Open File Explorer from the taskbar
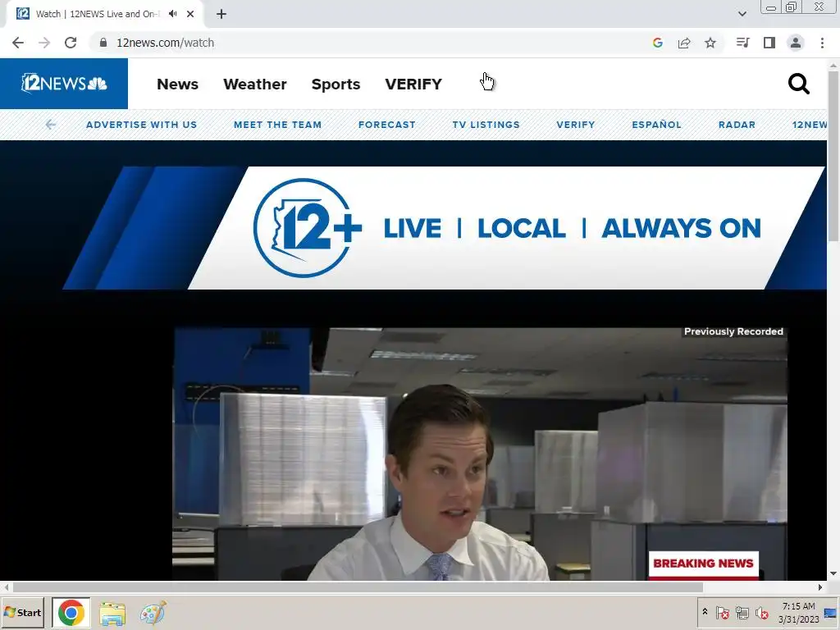This screenshot has height=630, width=840. coord(112,613)
